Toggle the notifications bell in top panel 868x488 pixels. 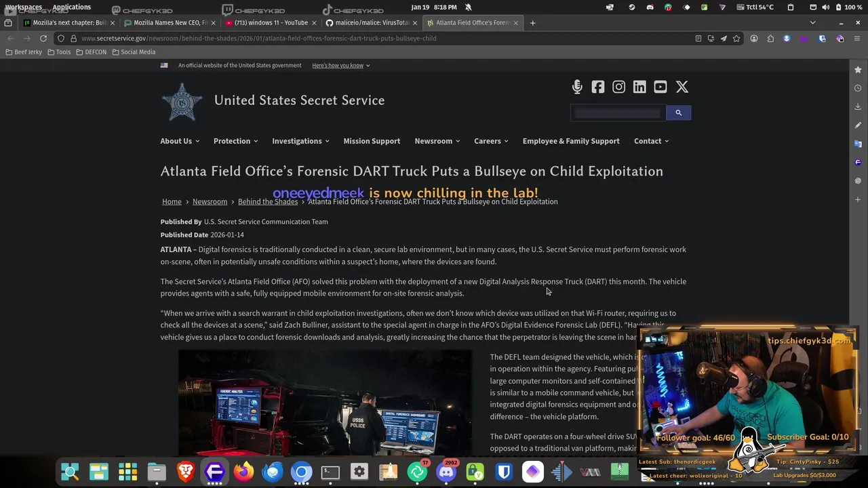click(469, 7)
